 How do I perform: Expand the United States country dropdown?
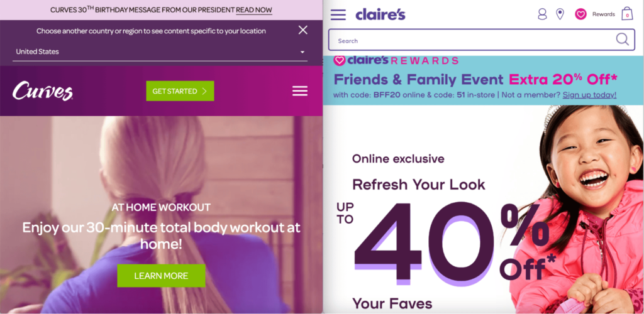click(160, 52)
